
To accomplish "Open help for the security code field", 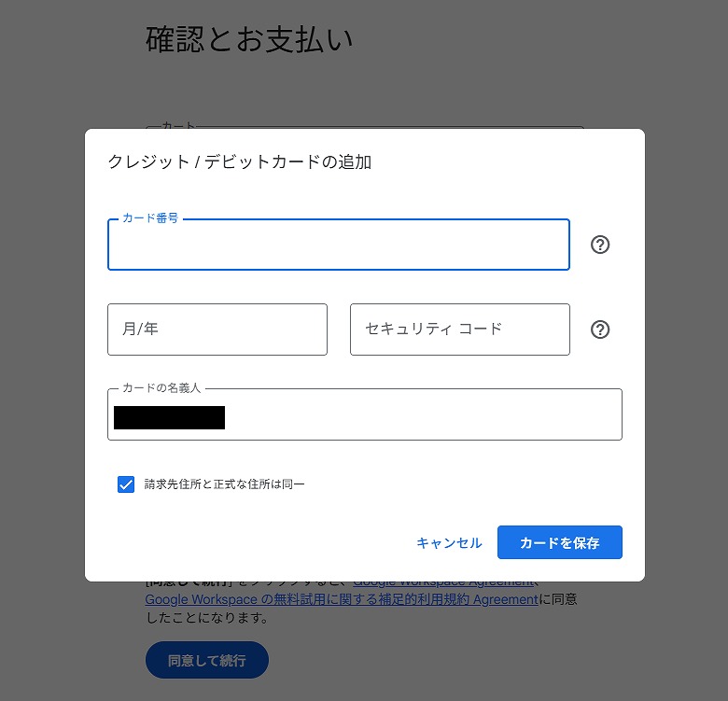I will coord(600,329).
